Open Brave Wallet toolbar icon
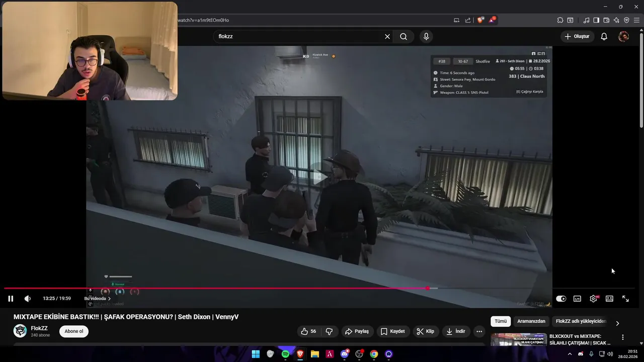644x362 pixels. tap(606, 20)
